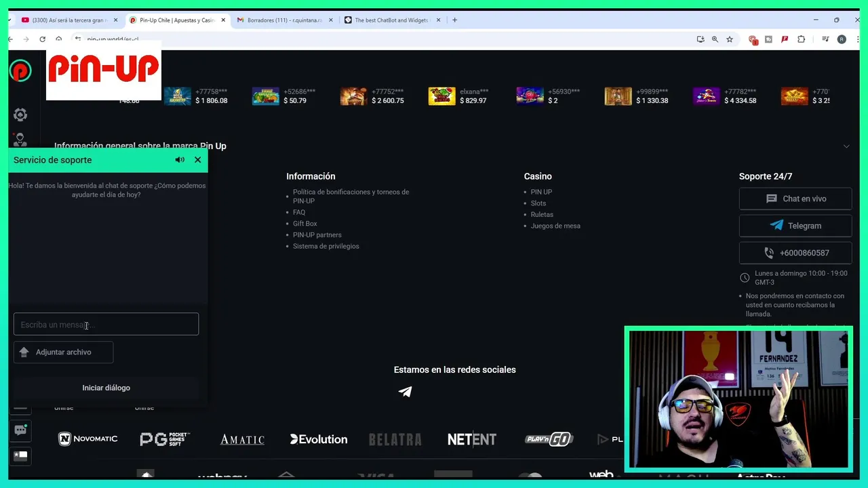This screenshot has width=868, height=488.
Task: Click the Play'n GO provider logo
Action: pos(549,439)
